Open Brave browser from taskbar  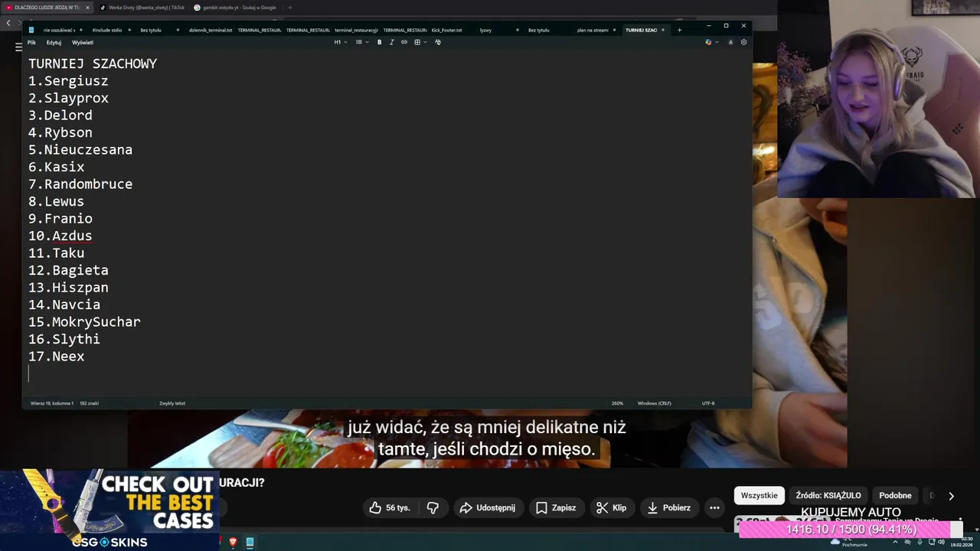coord(233,543)
